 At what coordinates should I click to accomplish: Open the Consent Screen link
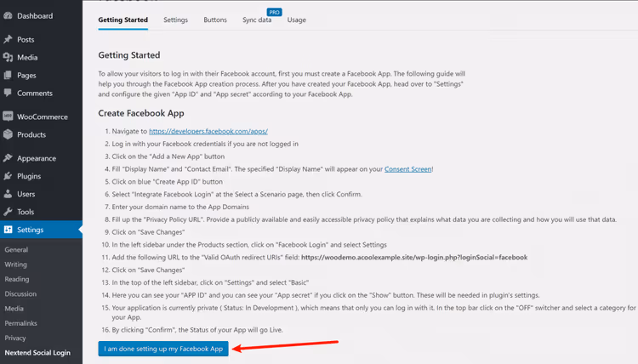(407, 169)
